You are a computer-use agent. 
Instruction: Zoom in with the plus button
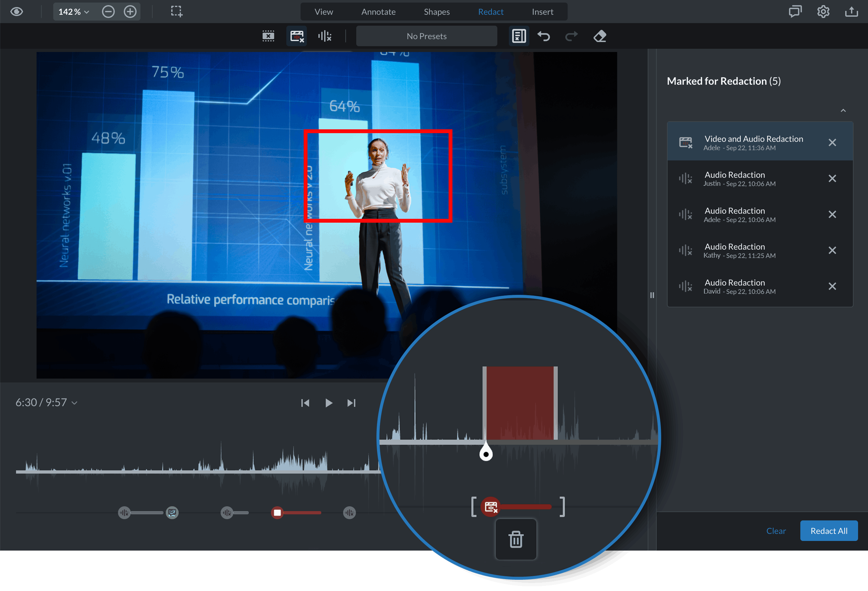tap(130, 12)
